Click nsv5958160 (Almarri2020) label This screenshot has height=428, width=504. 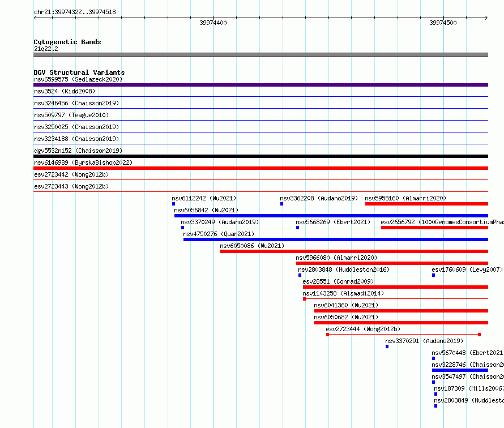pyautogui.click(x=405, y=198)
